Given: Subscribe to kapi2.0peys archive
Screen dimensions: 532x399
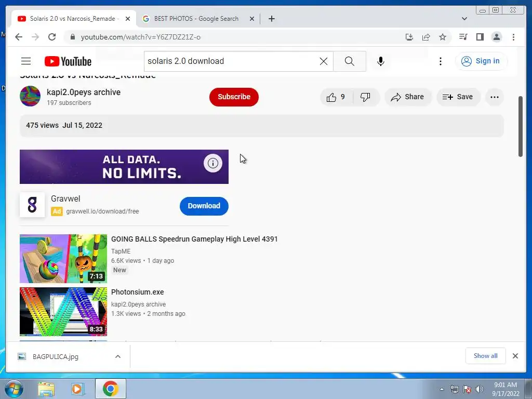Looking at the screenshot, I should coord(234,97).
